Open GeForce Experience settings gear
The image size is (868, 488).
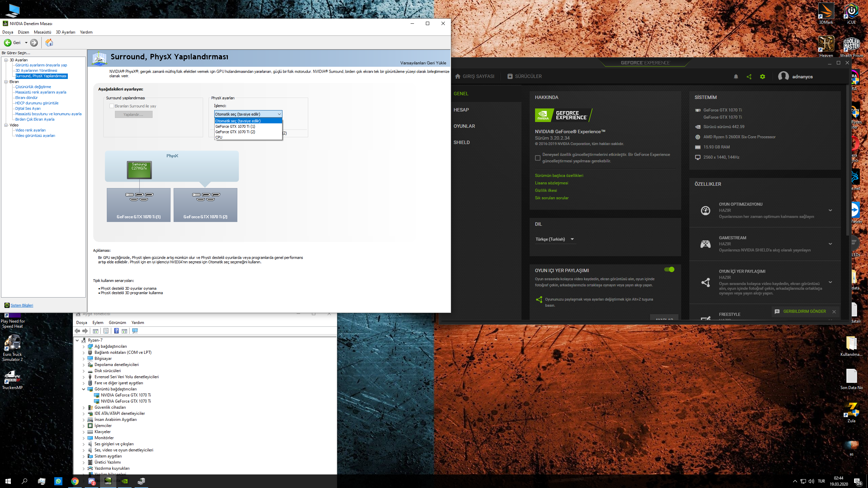click(763, 77)
